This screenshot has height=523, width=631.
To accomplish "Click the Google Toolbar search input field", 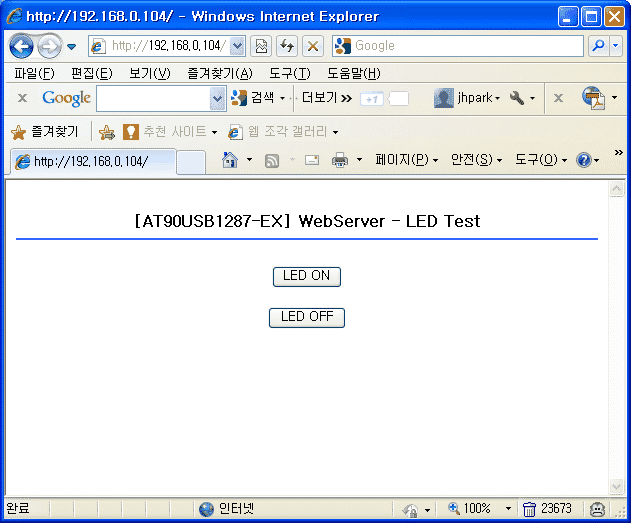I will (153, 98).
